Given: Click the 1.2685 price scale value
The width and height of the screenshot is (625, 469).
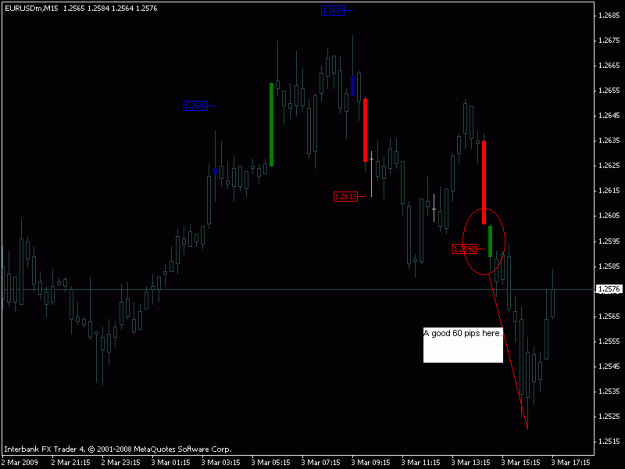Looking at the screenshot, I should coord(609,16).
